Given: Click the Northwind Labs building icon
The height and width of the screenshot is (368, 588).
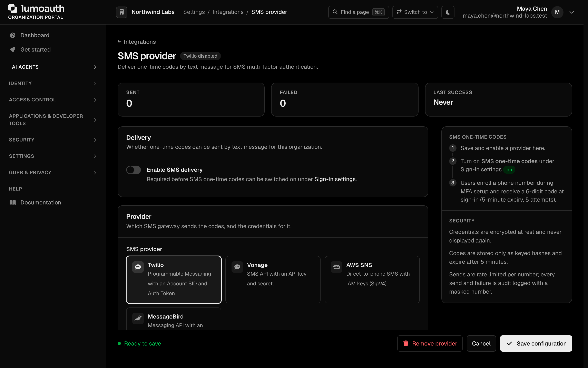Looking at the screenshot, I should [x=121, y=12].
